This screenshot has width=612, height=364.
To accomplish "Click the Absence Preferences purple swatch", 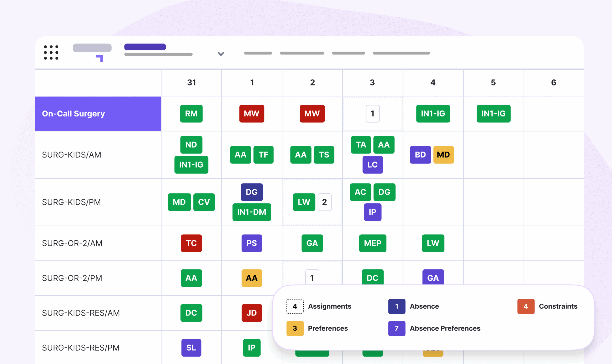I will coord(396,328).
